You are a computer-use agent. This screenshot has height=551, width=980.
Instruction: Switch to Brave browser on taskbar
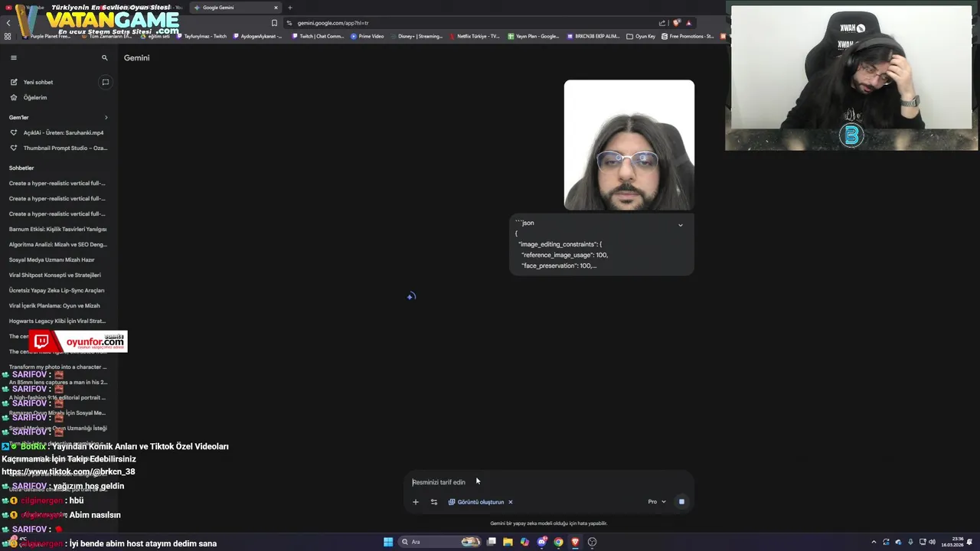575,542
